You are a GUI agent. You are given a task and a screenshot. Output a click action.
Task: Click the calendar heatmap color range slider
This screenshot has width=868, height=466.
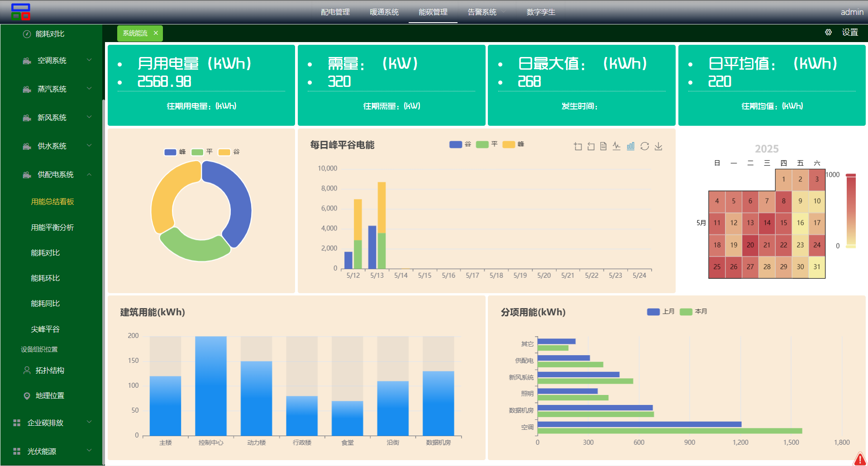coord(851,211)
